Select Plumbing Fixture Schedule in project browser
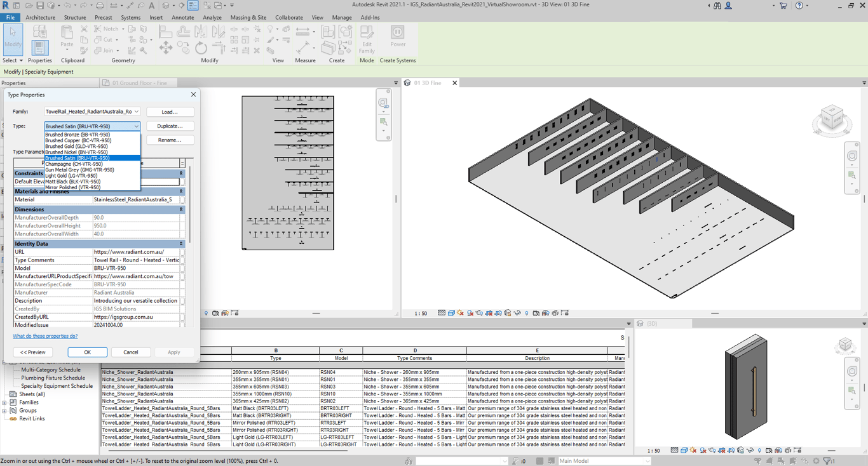Image resolution: width=868 pixels, height=466 pixels. [x=53, y=378]
